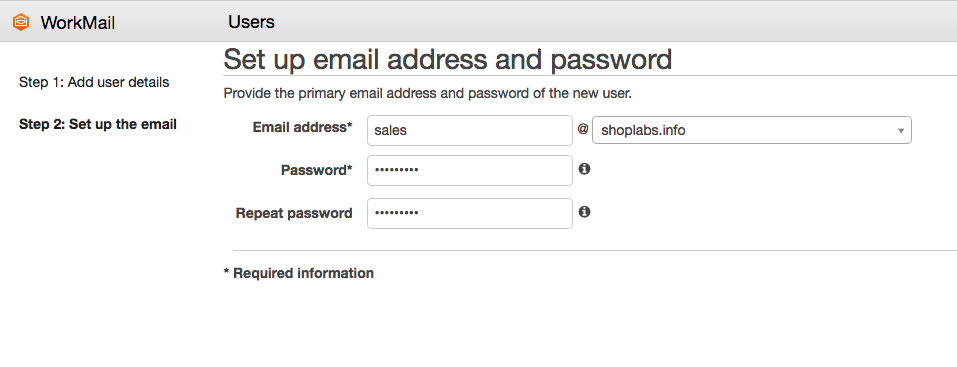The width and height of the screenshot is (957, 367).
Task: Click into the Repeat password field
Action: coord(470,213)
